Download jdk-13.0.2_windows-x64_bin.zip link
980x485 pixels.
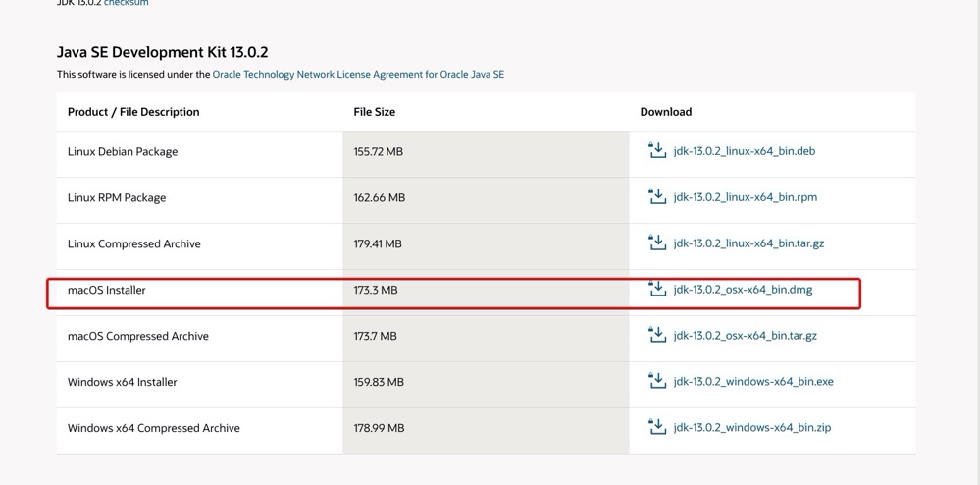[752, 428]
